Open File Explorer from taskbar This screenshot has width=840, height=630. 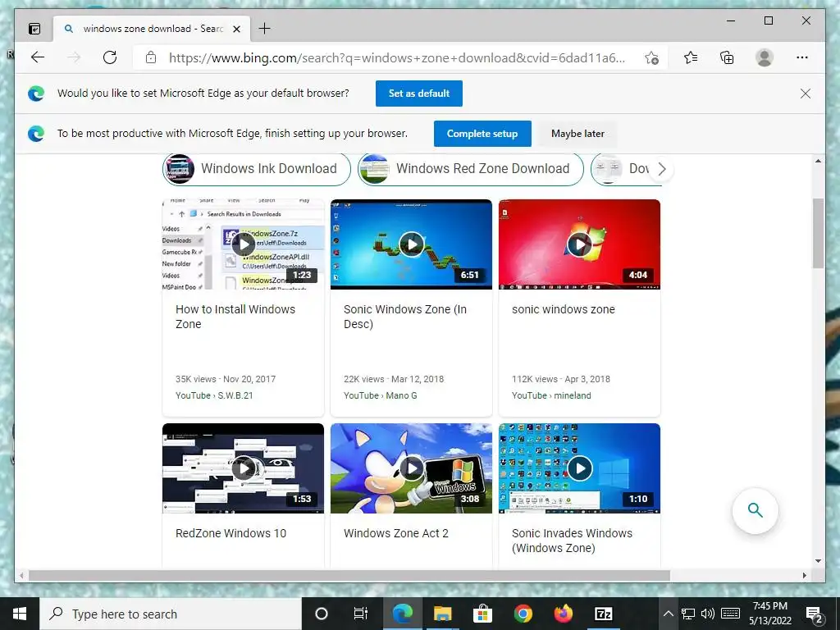pyautogui.click(x=442, y=614)
